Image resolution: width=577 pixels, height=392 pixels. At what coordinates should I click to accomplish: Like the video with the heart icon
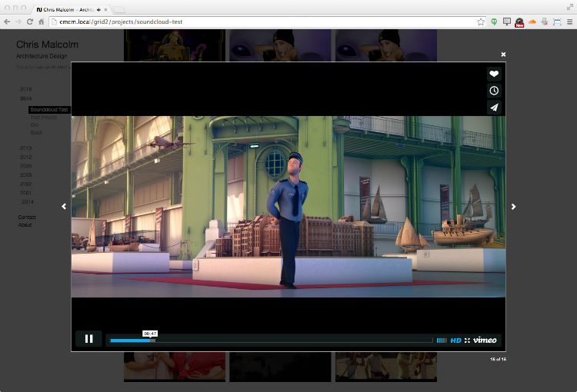point(494,74)
